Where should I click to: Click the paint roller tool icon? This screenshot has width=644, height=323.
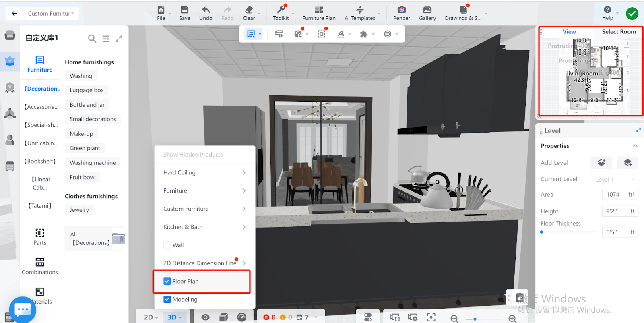tap(279, 34)
